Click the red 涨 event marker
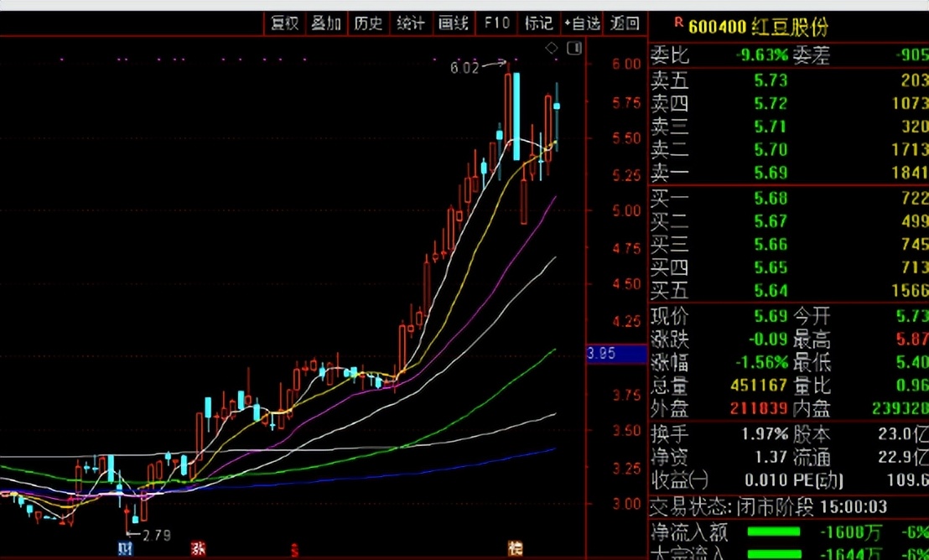 [x=198, y=549]
